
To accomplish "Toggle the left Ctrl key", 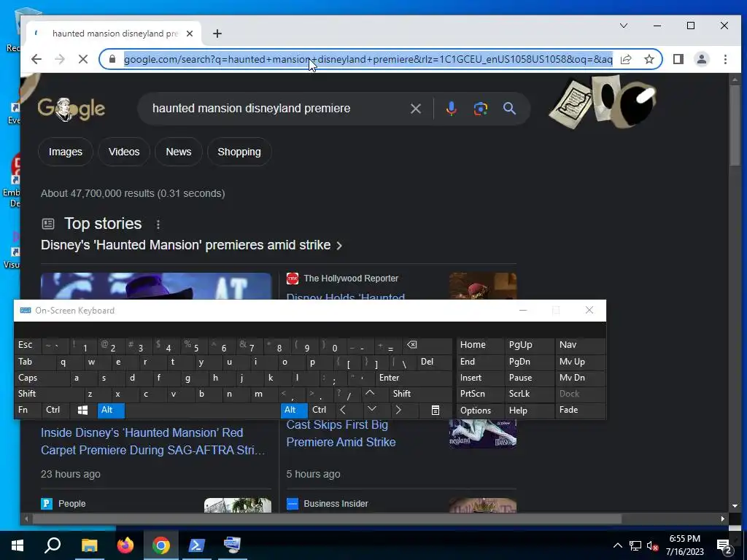I will (x=55, y=410).
